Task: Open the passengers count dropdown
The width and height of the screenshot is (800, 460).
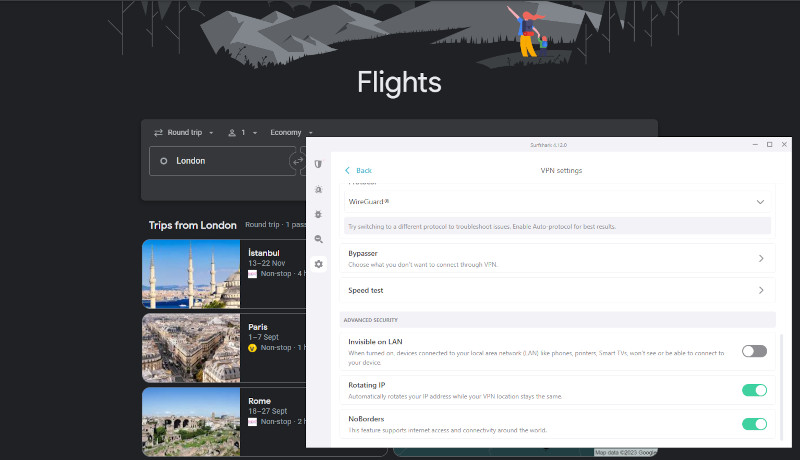Action: coord(243,133)
